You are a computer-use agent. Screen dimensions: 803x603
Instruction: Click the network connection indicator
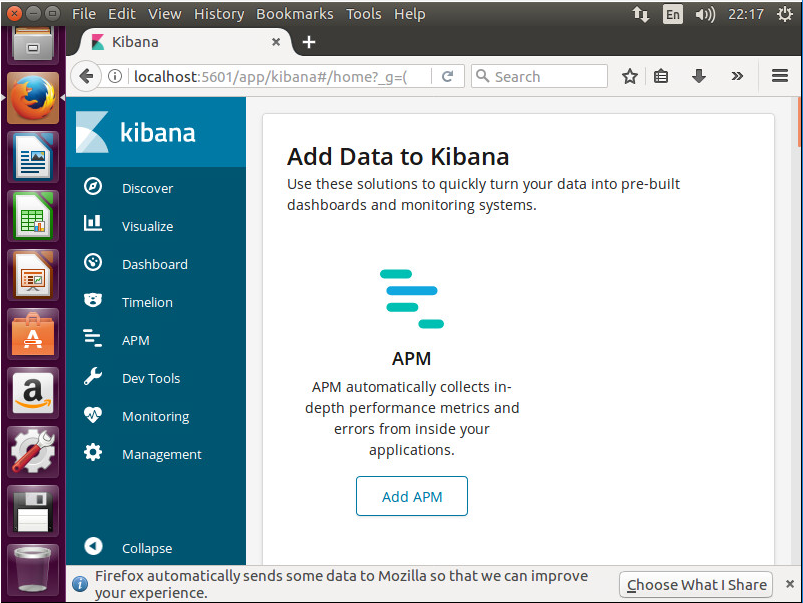641,14
